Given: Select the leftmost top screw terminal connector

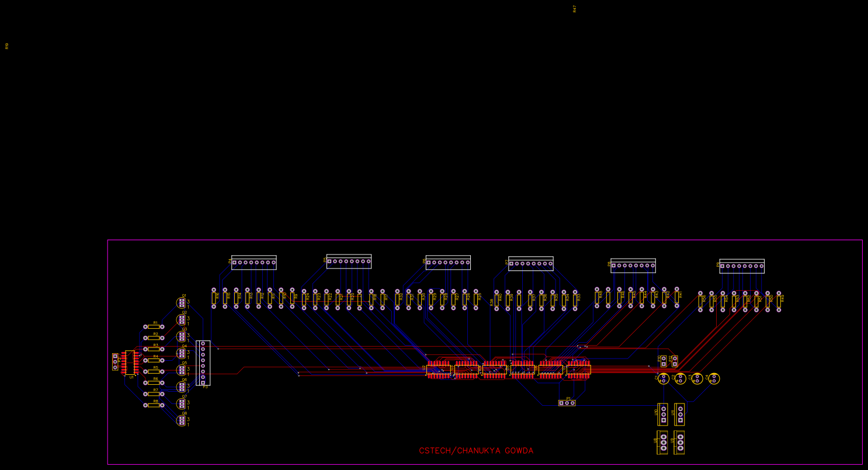Looking at the screenshot, I should point(254,263).
